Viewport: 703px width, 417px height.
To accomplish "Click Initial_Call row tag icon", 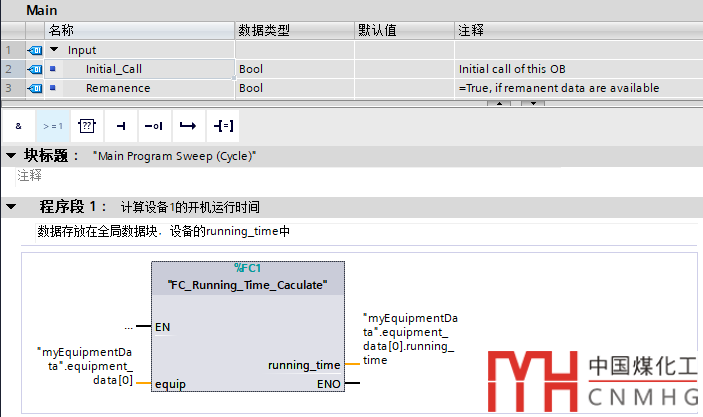I will tap(35, 69).
